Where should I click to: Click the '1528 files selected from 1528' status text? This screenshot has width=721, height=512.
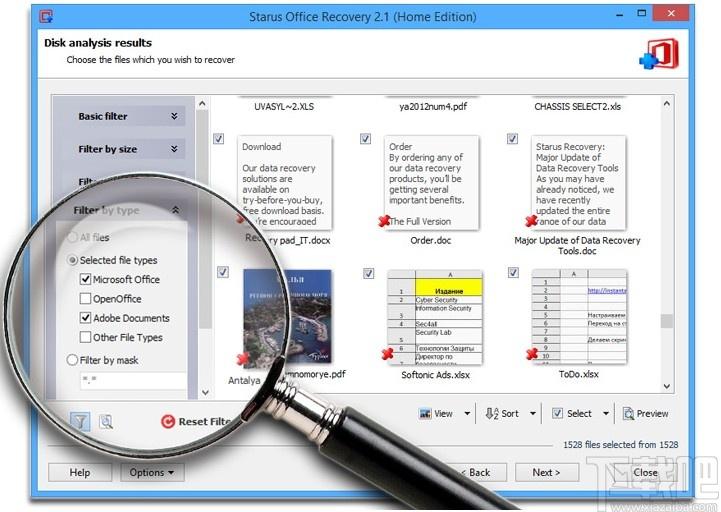[x=621, y=445]
